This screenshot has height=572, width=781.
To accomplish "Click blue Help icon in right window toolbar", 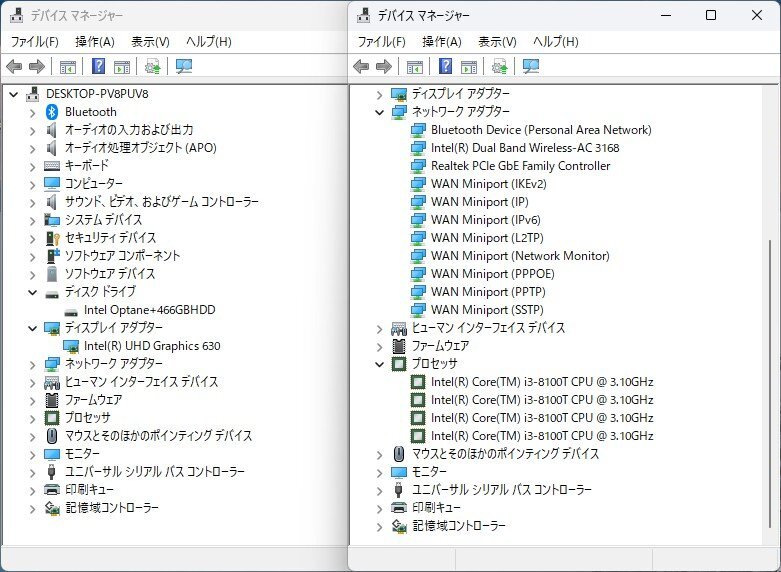I will coord(445,66).
